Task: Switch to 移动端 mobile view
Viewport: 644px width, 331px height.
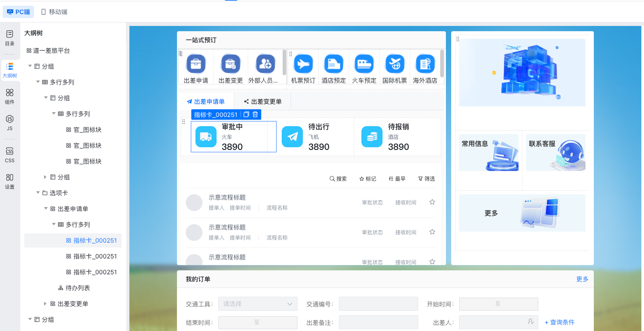Action: [x=54, y=12]
